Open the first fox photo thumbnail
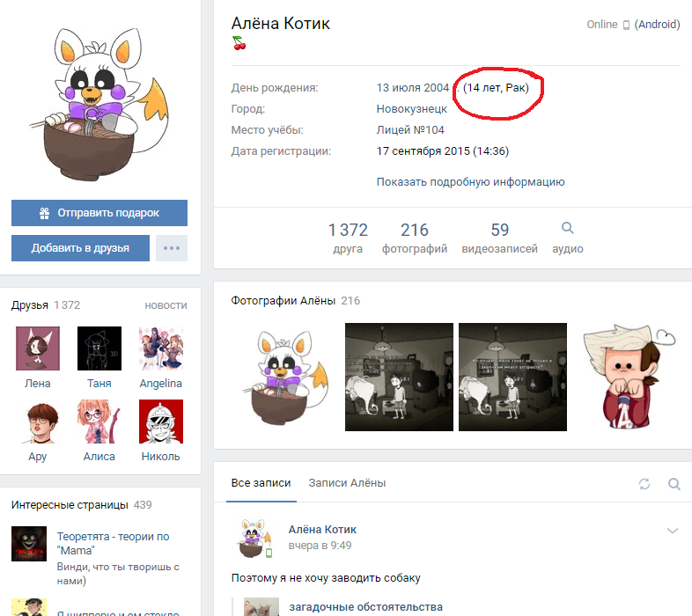Screen dimensions: 692x616 point(285,378)
